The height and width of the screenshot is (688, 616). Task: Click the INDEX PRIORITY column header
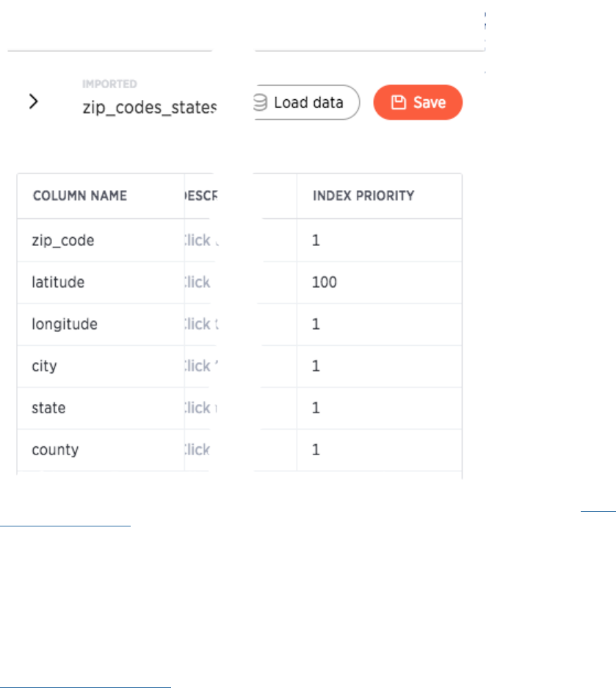363,196
